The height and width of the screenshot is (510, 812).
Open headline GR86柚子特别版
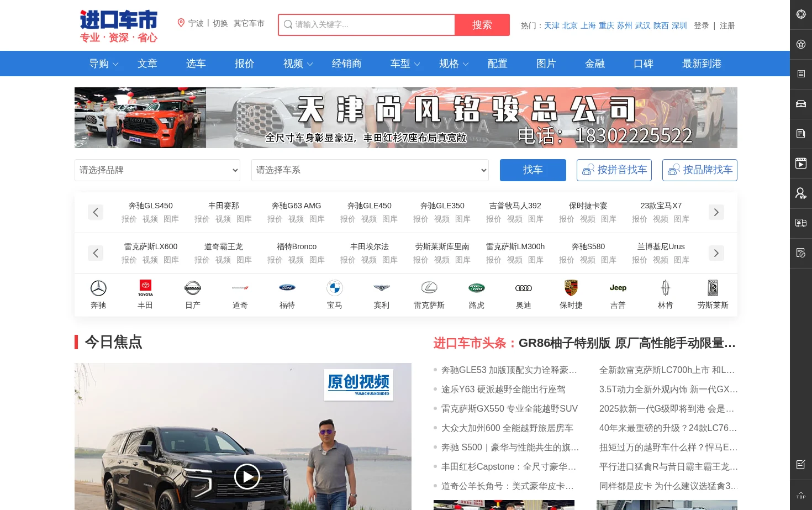(x=627, y=343)
